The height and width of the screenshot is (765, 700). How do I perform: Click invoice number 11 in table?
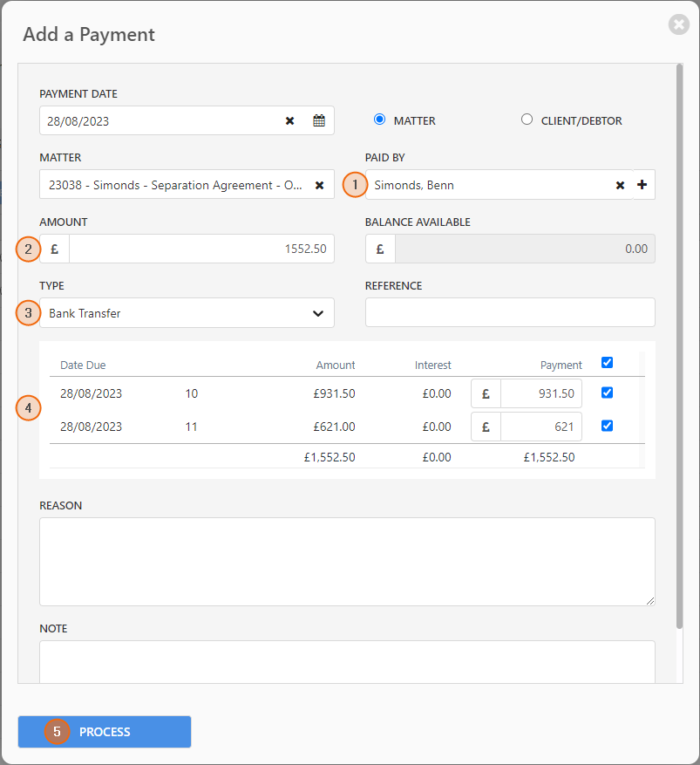coord(192,427)
